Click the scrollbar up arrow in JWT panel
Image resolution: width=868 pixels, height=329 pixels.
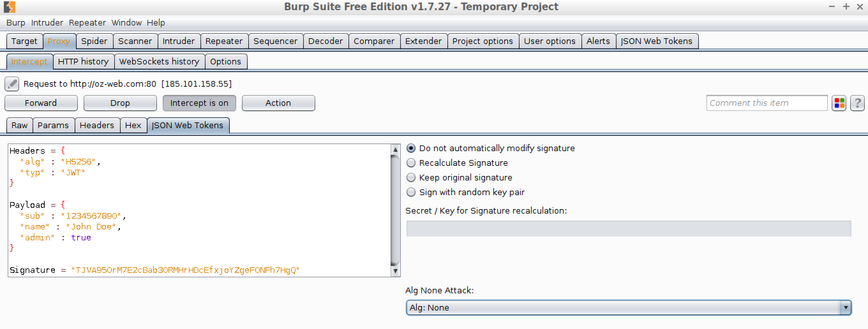coord(395,149)
